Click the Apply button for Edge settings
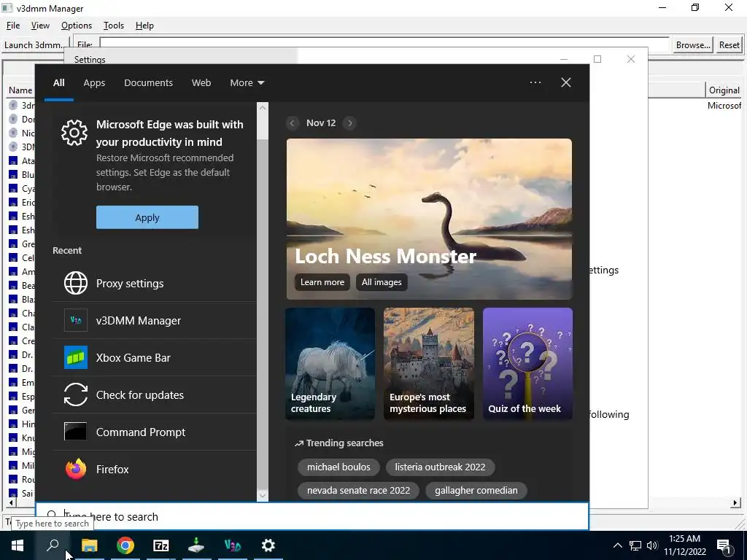The image size is (747, 560). (147, 217)
